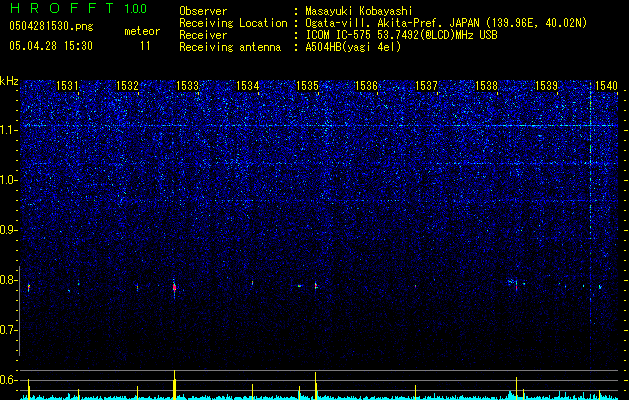The width and height of the screenshot is (629, 400).
Task: Click the 1.0 frequency axis label
Action: click(x=8, y=180)
